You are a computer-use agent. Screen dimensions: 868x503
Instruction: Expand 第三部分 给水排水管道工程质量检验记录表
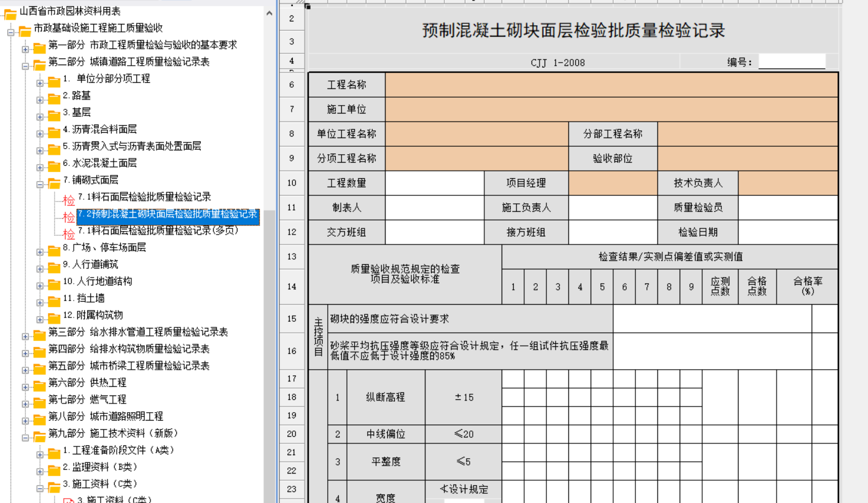coord(25,336)
